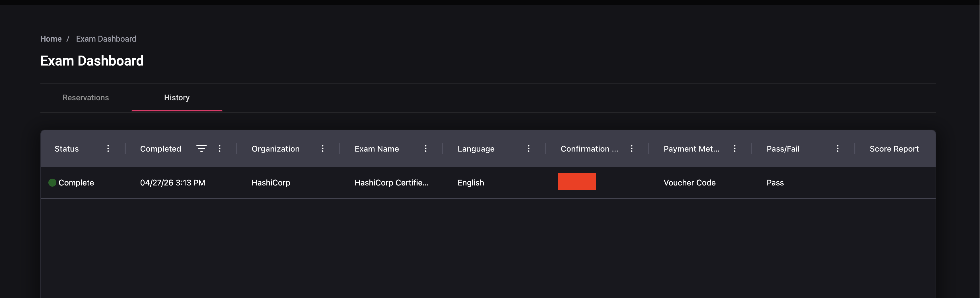Click the Exam Dashboard breadcrumb
Screen dimensions: 980x298
click(x=106, y=39)
